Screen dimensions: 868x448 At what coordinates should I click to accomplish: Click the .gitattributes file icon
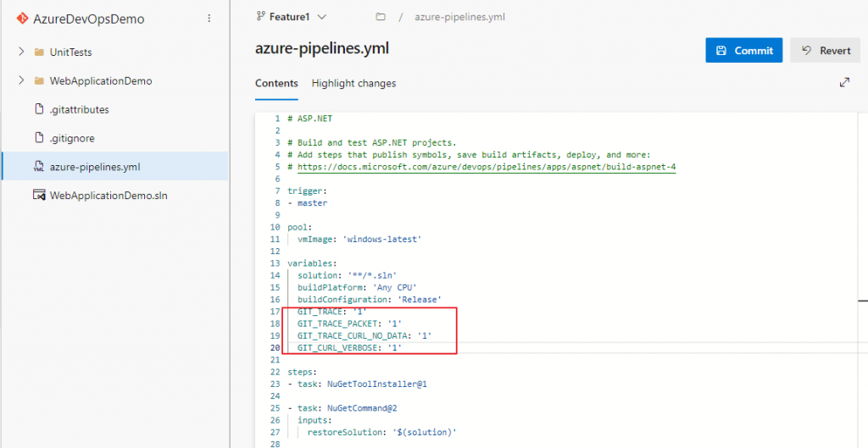tap(39, 109)
